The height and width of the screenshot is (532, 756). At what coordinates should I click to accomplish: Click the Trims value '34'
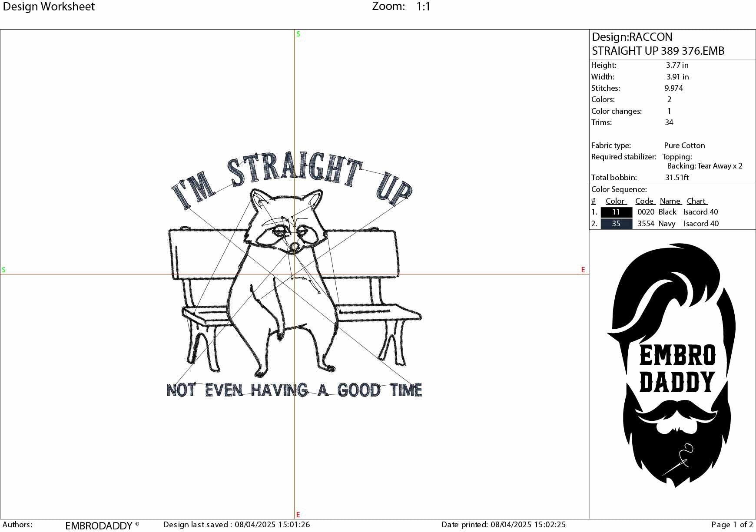tap(669, 122)
